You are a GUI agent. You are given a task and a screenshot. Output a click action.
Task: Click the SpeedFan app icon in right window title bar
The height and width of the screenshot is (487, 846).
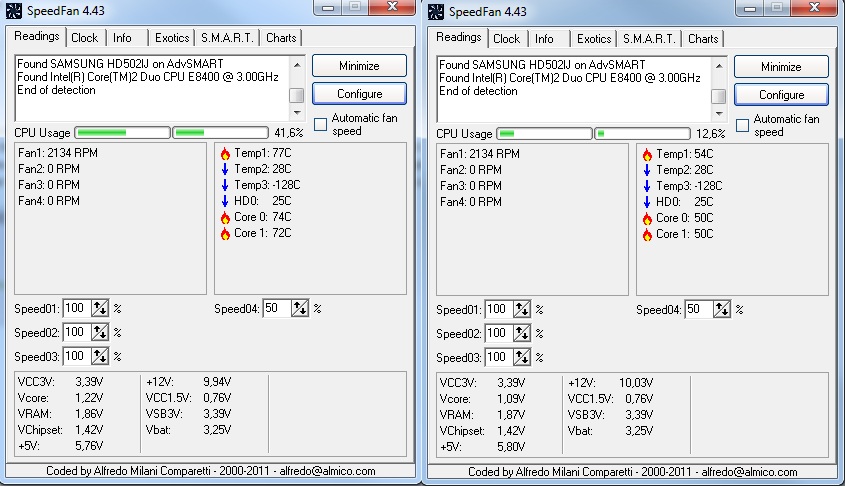click(x=435, y=11)
